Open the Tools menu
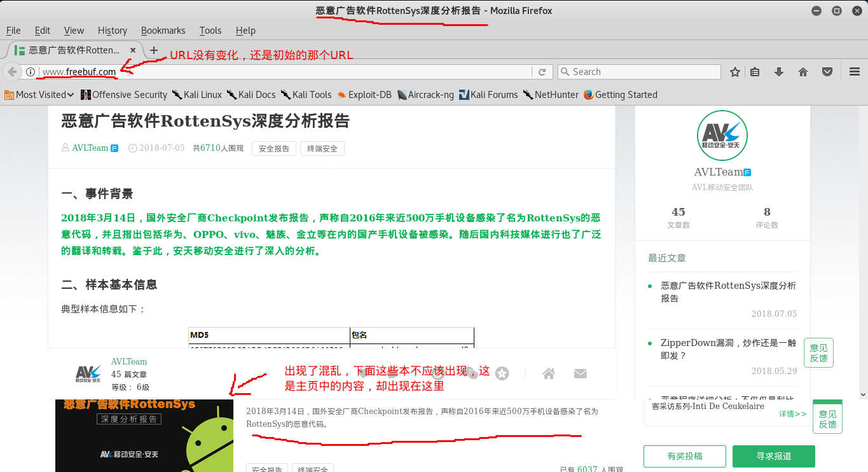Image resolution: width=868 pixels, height=472 pixels. (x=210, y=31)
